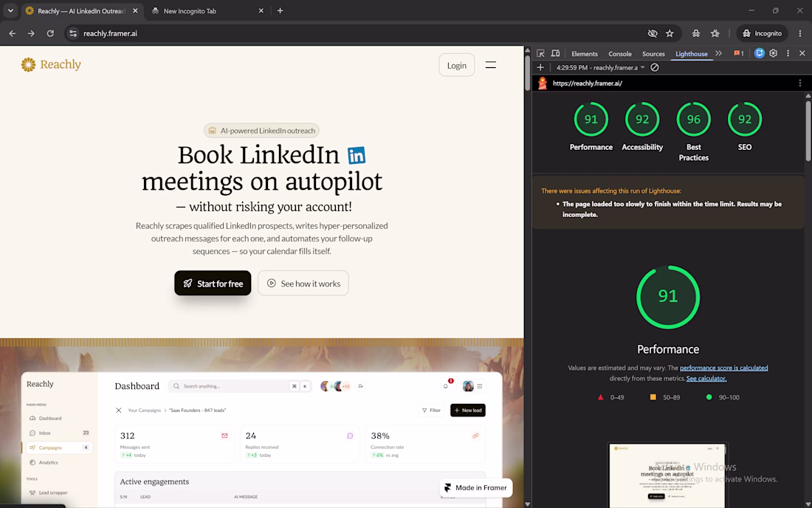Click the AI-powered LinkedIn outreach badge
The width and height of the screenshot is (812, 508).
pyautogui.click(x=261, y=131)
